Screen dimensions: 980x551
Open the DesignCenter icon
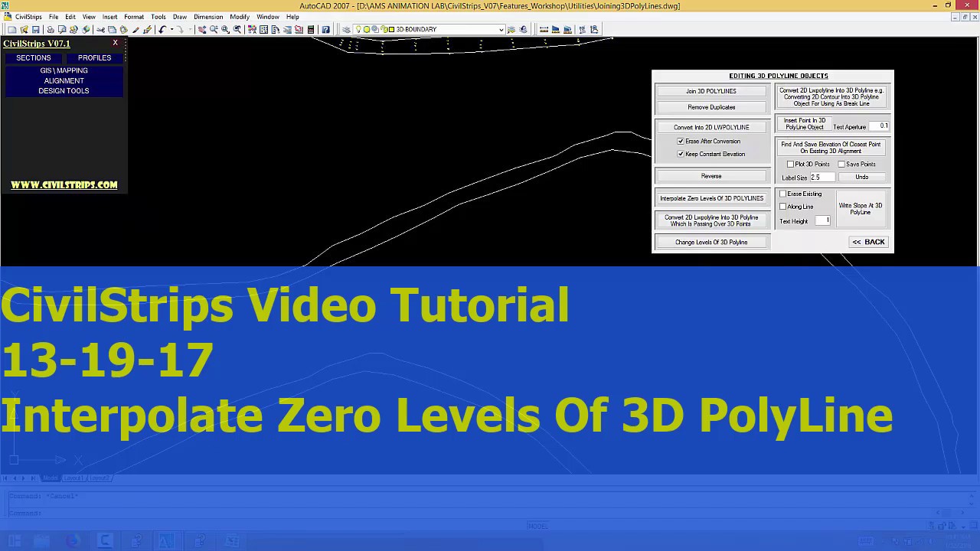tap(263, 30)
